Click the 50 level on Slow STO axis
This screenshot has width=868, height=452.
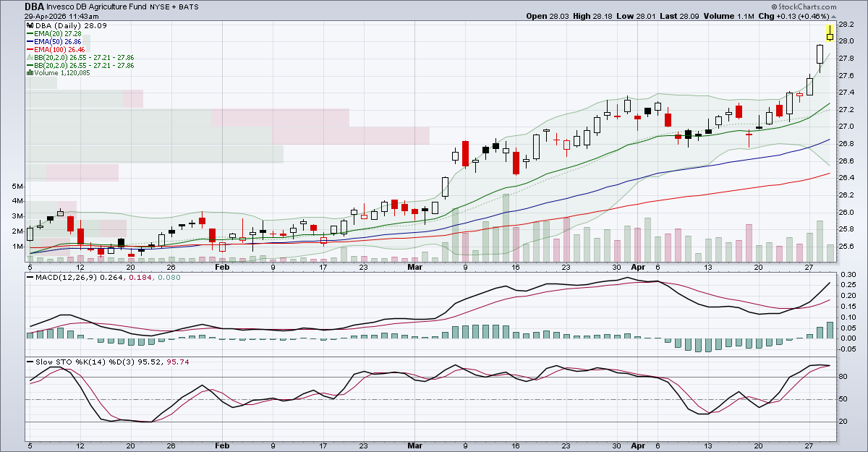pyautogui.click(x=843, y=399)
